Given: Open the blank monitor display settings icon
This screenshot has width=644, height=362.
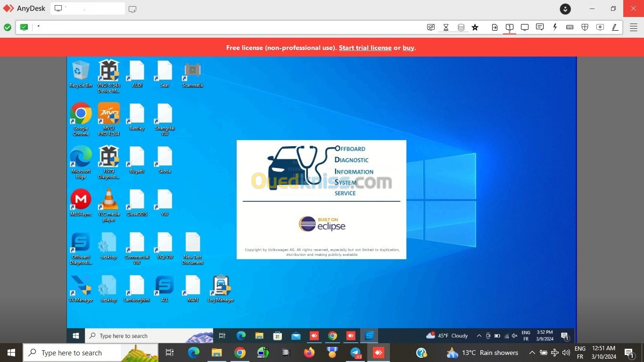Looking at the screenshot, I should click(x=525, y=27).
